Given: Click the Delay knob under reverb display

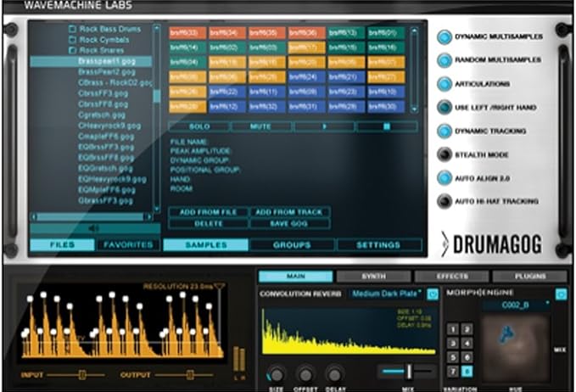Looking at the screenshot, I should tap(335, 372).
